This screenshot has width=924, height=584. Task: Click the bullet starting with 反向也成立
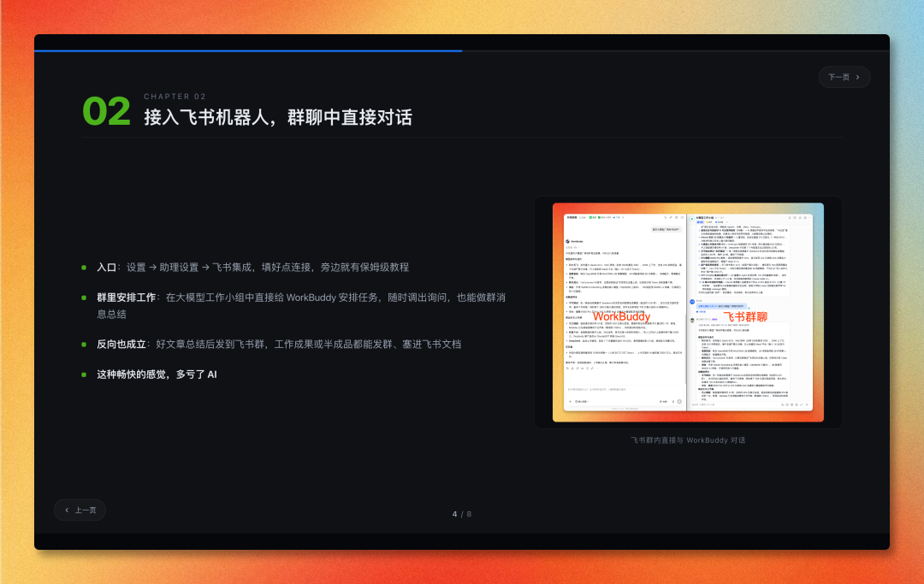[x=279, y=344]
